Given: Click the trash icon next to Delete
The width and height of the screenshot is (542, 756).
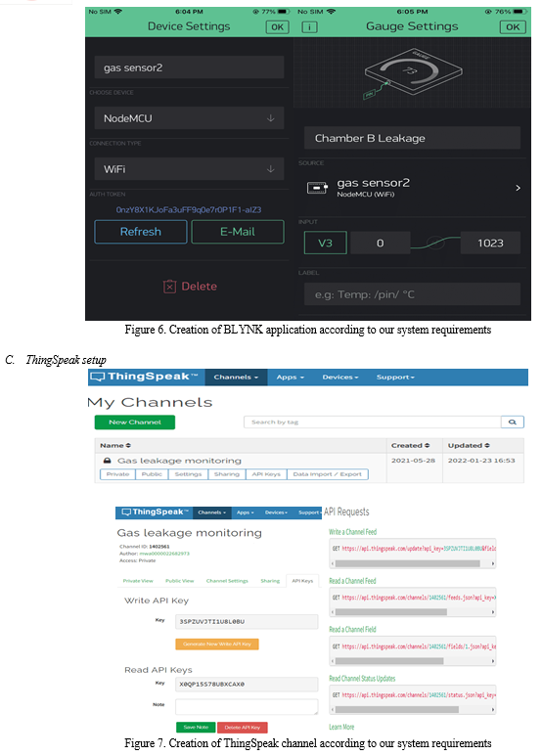Looking at the screenshot, I should (169, 287).
